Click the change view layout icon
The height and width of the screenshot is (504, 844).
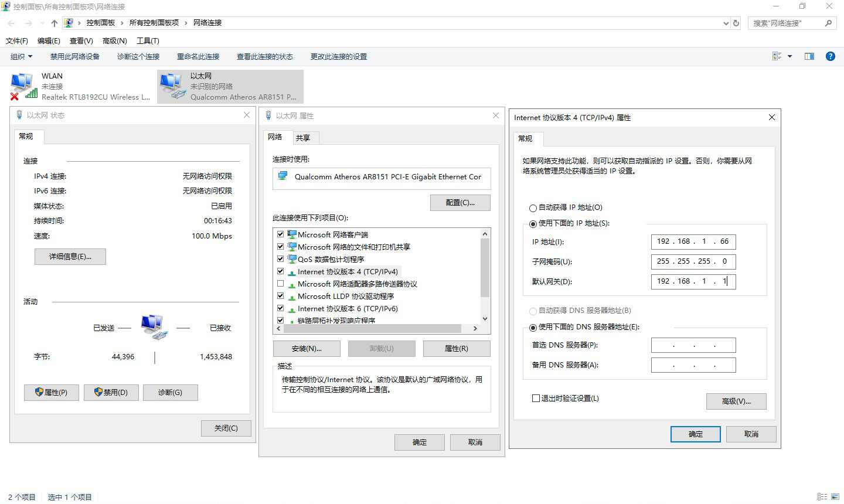tap(777, 56)
